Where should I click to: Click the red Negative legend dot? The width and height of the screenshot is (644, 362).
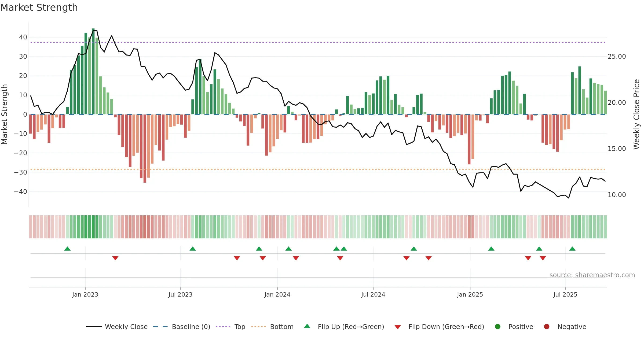click(x=547, y=327)
